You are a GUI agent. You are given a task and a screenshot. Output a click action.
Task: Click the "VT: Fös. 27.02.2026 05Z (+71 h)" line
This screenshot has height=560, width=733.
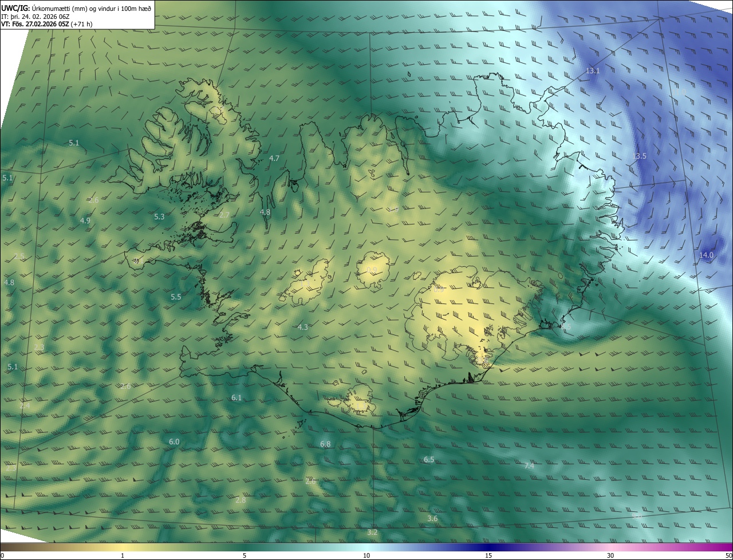[47, 24]
